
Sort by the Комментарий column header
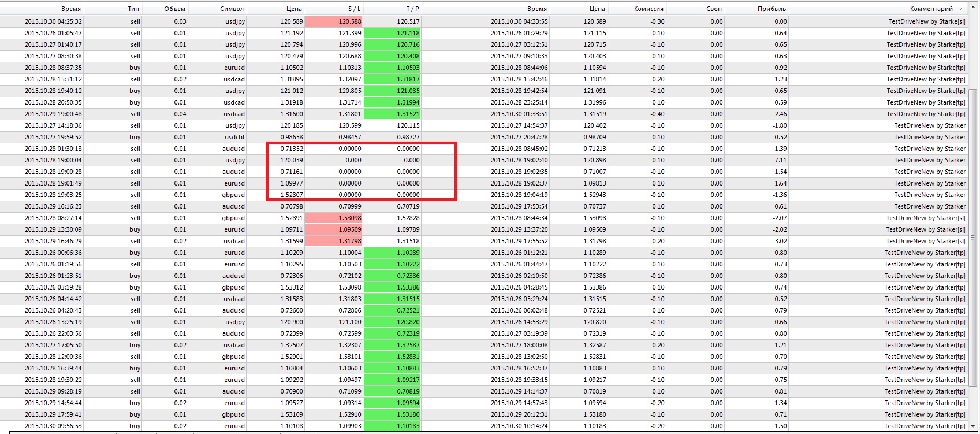(x=931, y=9)
